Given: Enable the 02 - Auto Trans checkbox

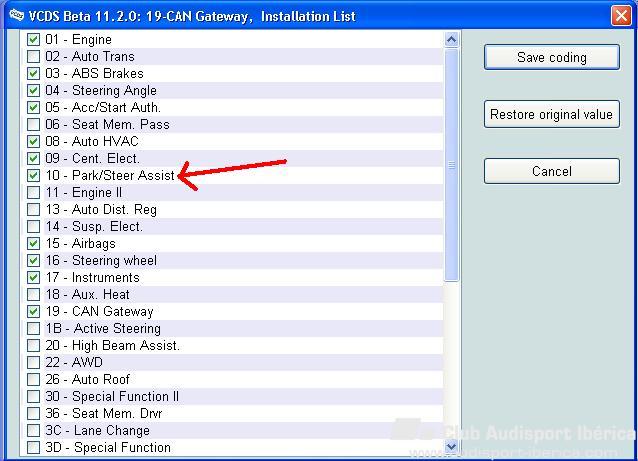Looking at the screenshot, I should pos(33,57).
